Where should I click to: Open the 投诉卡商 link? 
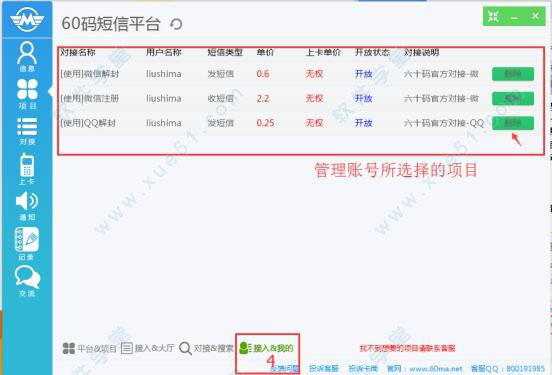(363, 368)
